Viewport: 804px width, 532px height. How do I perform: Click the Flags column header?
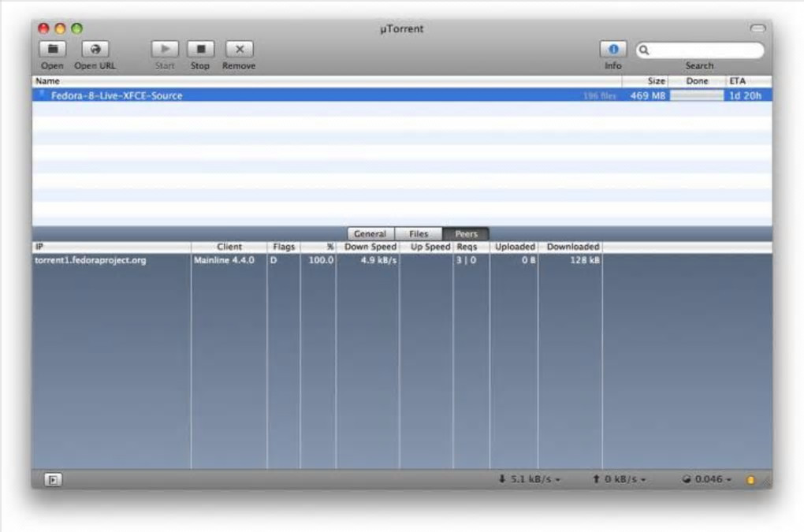pos(284,247)
